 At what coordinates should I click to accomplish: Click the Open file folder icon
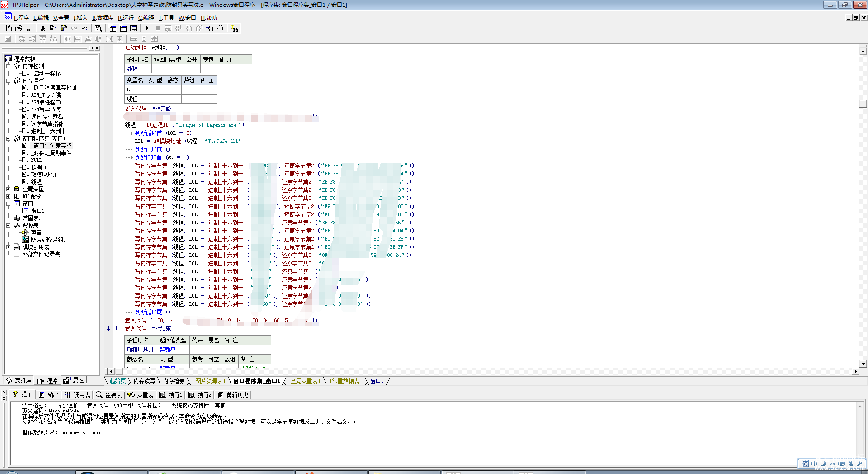point(19,28)
